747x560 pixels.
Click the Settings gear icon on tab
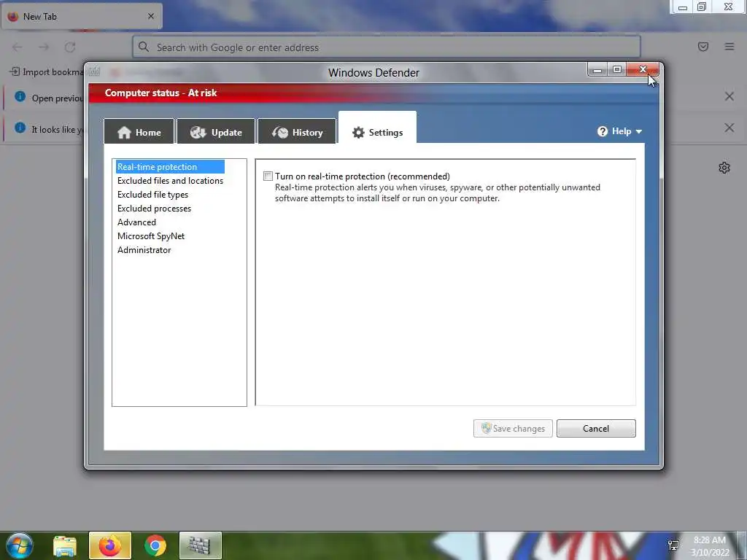click(358, 133)
